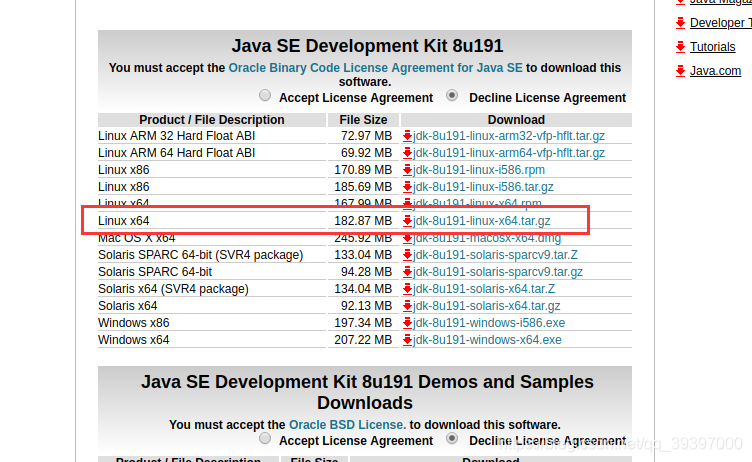
Task: Click red arrow icon beside Java.com
Action: 680,71
